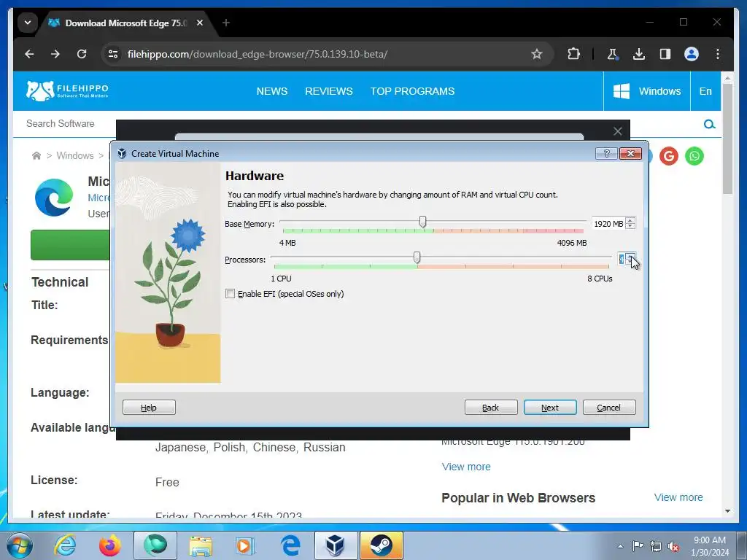The height and width of the screenshot is (560, 747).
Task: Click the breadcrumb home icon
Action: coord(36,156)
